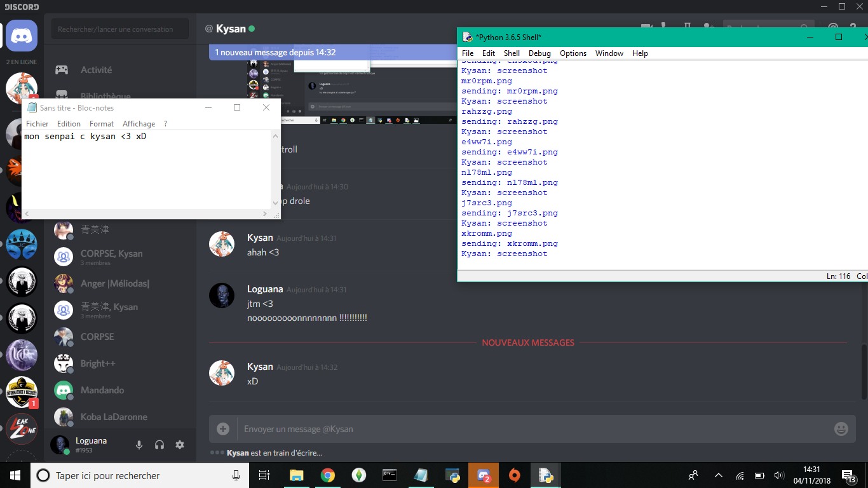This screenshot has height=488, width=868.
Task: Open group chat CORPSE, Kysan
Action: point(120,257)
